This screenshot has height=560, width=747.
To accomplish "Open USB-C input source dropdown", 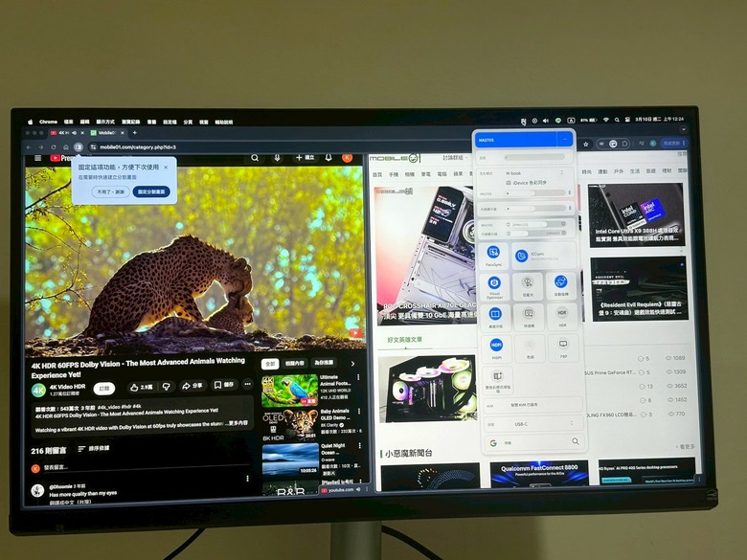I will point(543,424).
